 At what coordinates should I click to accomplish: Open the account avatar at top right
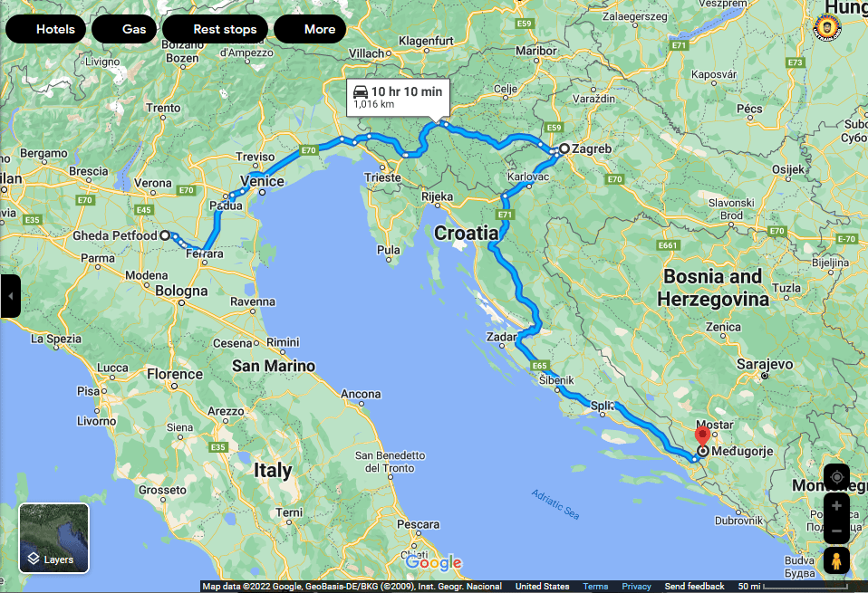coord(829,26)
